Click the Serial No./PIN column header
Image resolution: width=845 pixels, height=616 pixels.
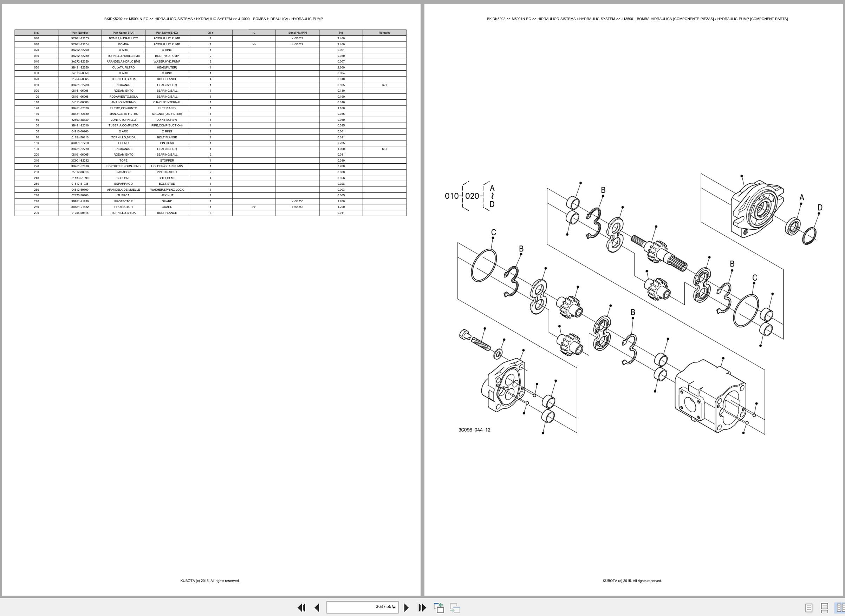pos(297,33)
